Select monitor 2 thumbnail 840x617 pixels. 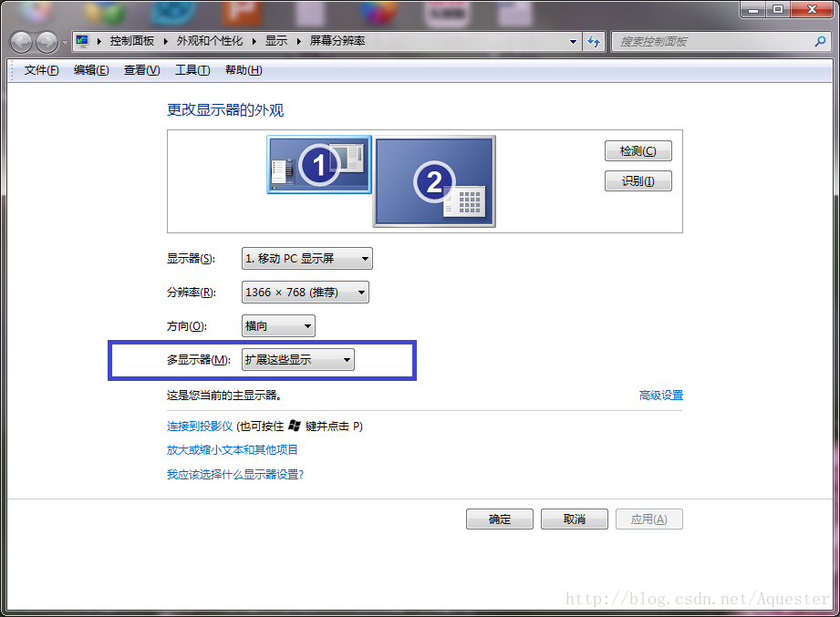(434, 181)
